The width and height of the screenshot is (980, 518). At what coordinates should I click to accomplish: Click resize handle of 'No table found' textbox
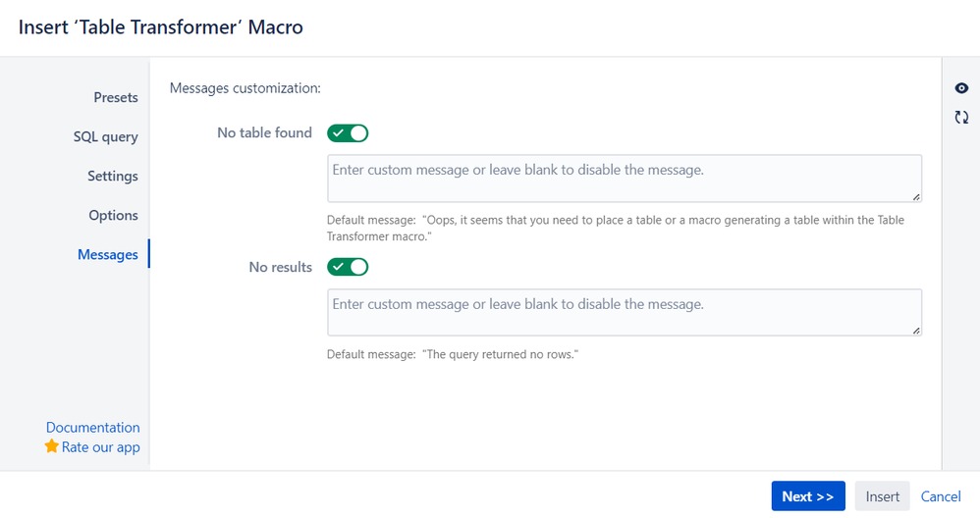[x=916, y=196]
